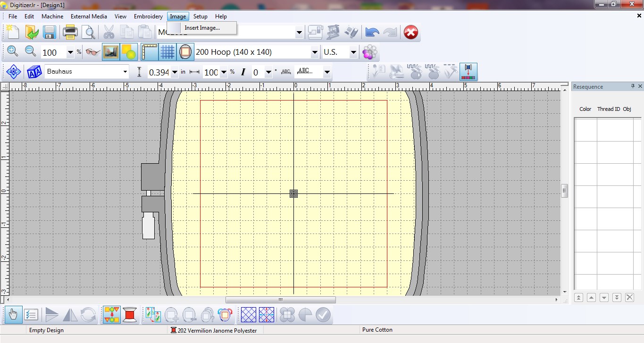The image size is (644, 343).
Task: Open the ABC baseline style dropdown
Action: coord(327,72)
